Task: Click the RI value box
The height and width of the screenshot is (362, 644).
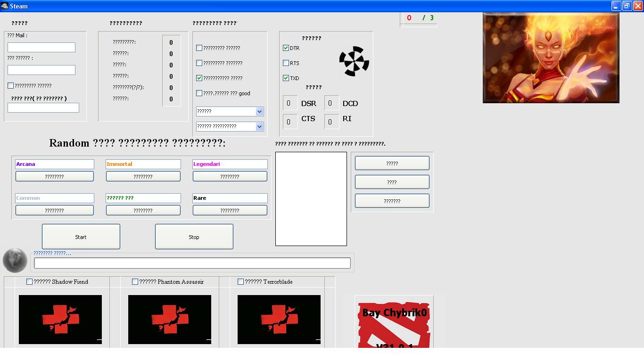Action: point(332,122)
